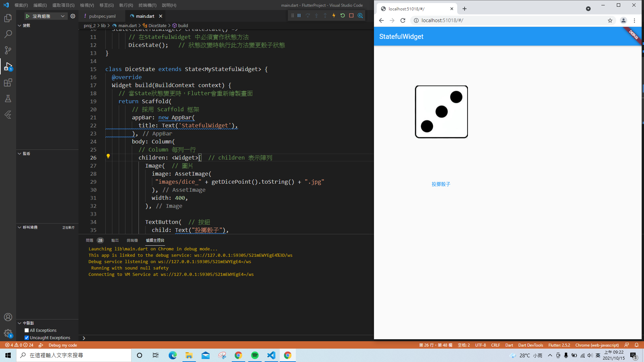Click the 投擲骰子 button in the app

pyautogui.click(x=441, y=184)
